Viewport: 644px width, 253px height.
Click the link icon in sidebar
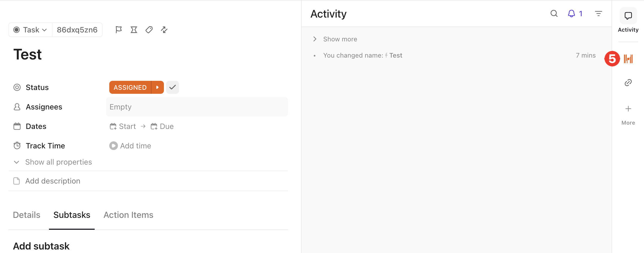pyautogui.click(x=628, y=83)
